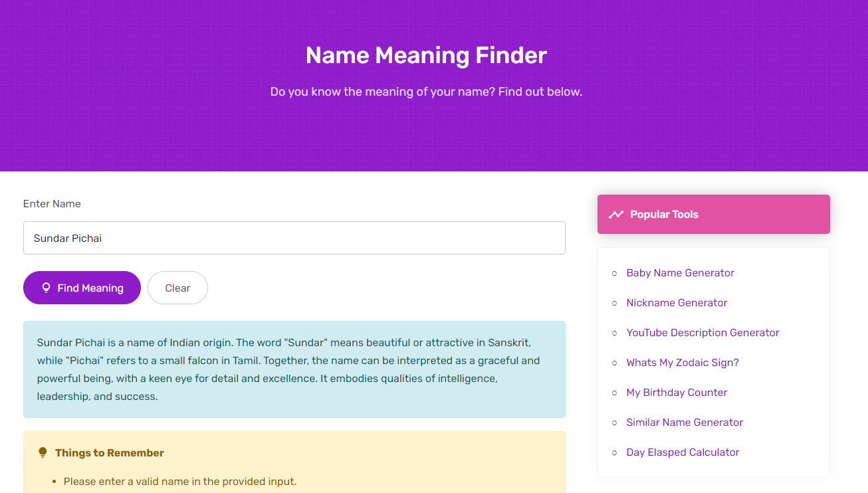
Task: Click the circle bullet beside Nickname Generator
Action: (615, 303)
